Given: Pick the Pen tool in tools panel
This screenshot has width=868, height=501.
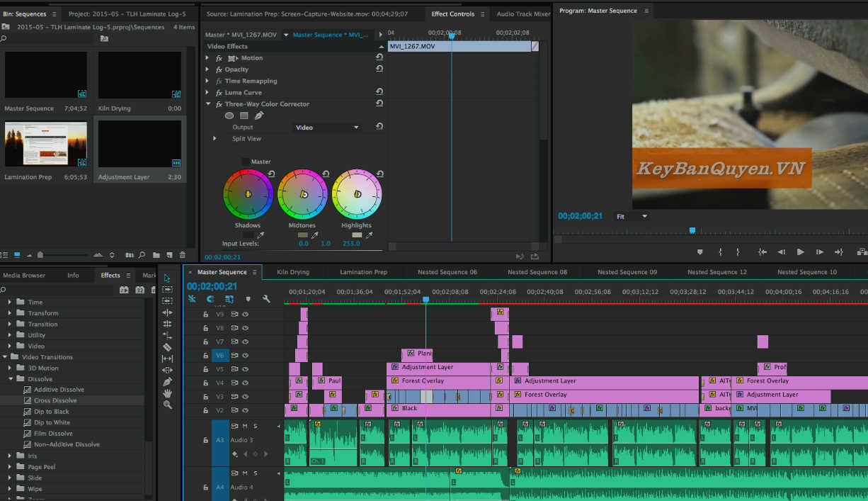Looking at the screenshot, I should (x=167, y=382).
